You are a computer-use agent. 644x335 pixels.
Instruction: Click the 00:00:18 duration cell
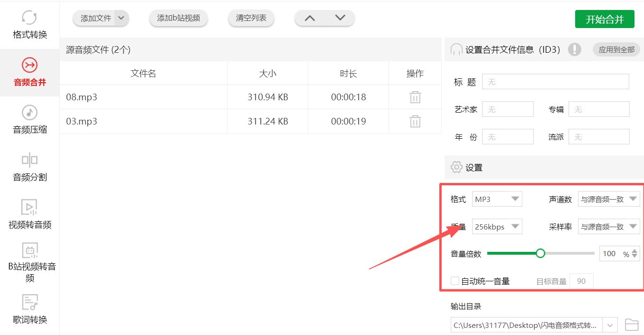pyautogui.click(x=348, y=97)
